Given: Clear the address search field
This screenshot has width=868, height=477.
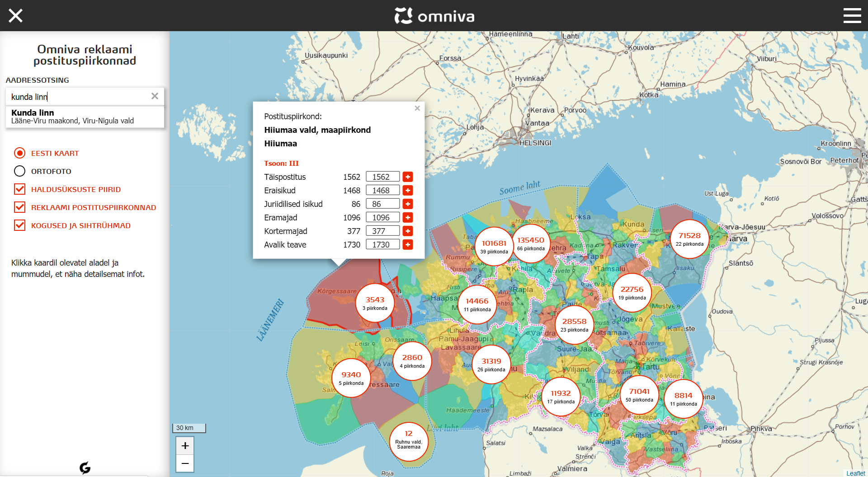Looking at the screenshot, I should [x=155, y=96].
